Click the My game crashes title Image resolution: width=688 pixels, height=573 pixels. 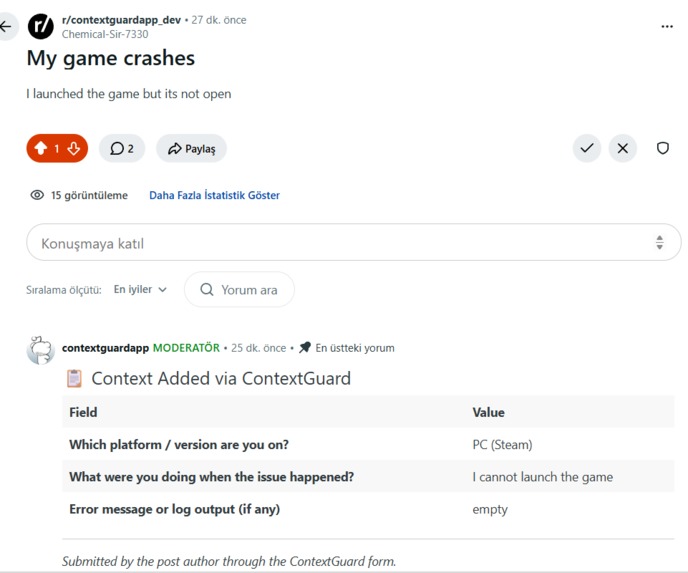111,58
